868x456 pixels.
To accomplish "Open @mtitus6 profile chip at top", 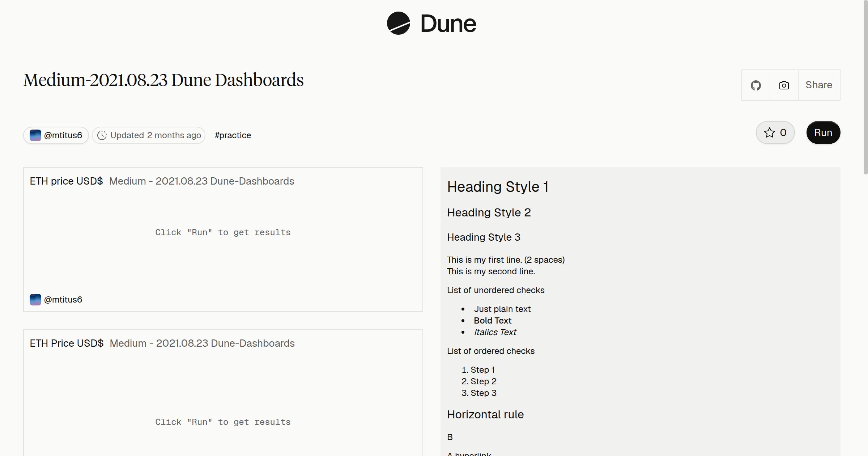I will (56, 135).
